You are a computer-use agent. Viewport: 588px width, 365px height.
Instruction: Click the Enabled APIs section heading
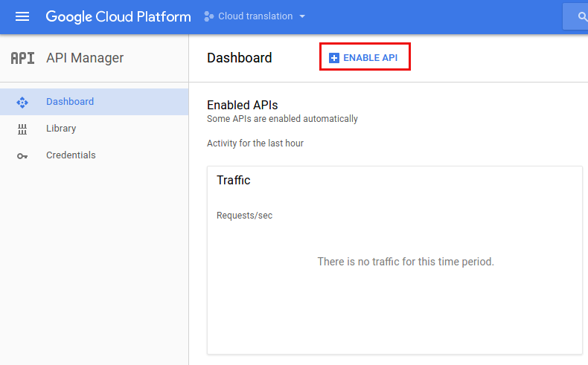click(x=242, y=106)
